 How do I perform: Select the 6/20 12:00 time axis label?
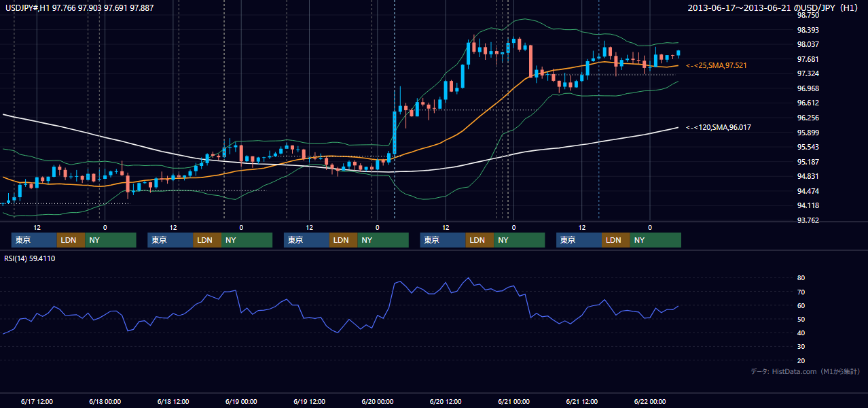point(446,402)
